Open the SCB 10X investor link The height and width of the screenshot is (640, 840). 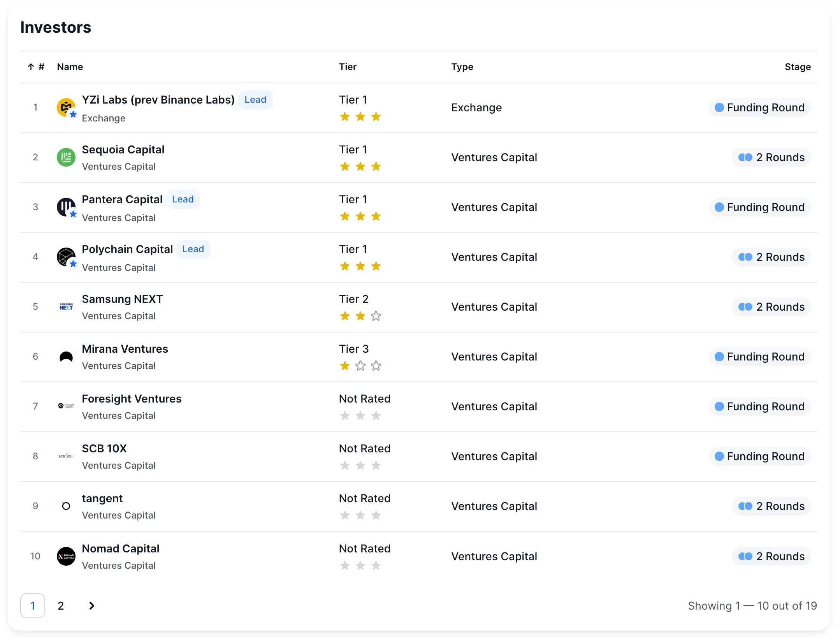point(104,448)
